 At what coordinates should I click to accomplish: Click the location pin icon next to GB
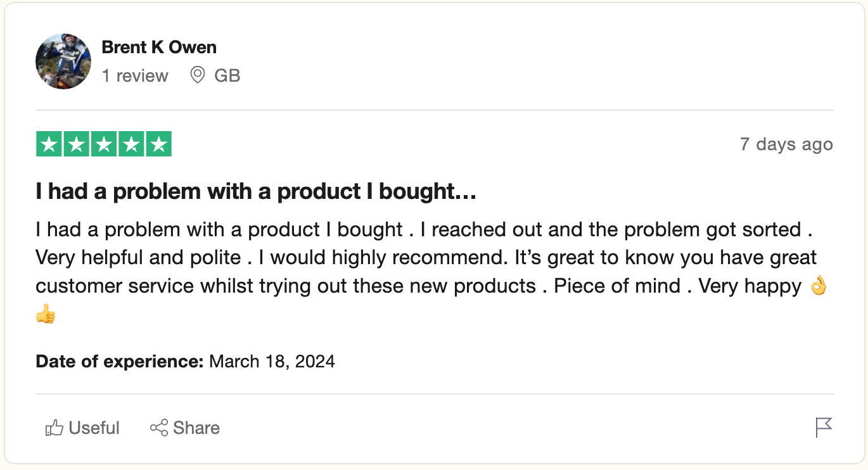point(198,75)
